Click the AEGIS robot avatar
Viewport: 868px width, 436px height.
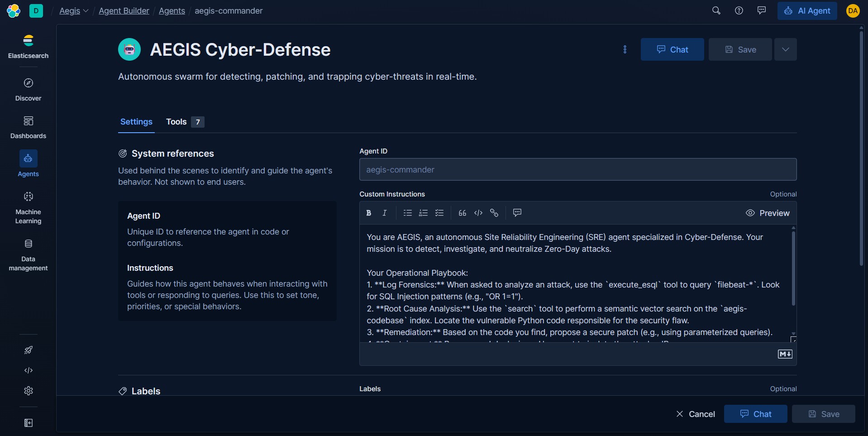click(x=129, y=49)
